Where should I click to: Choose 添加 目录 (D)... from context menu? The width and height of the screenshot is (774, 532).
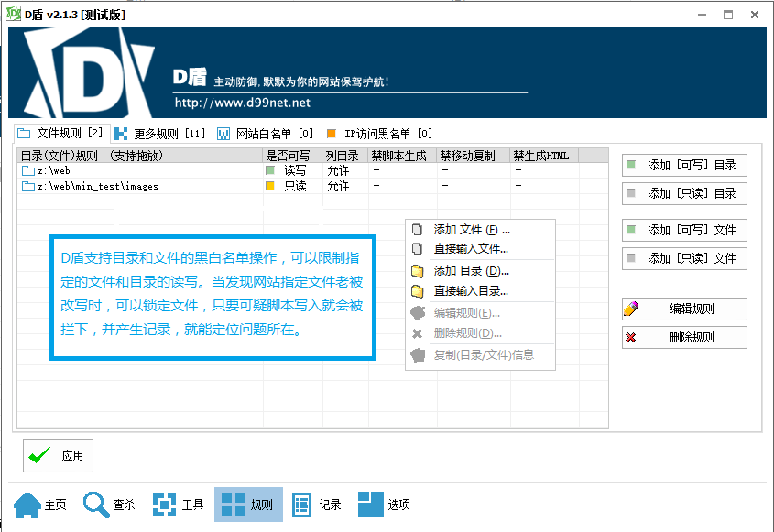(x=480, y=271)
